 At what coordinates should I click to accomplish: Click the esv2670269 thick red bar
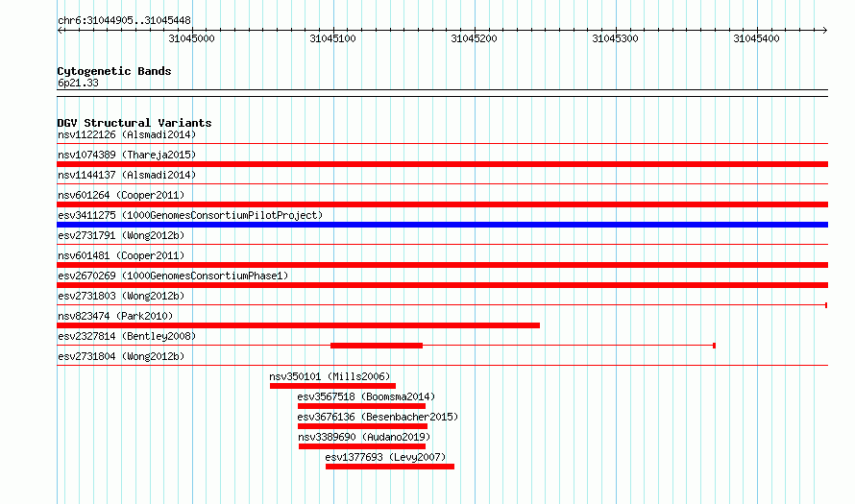[442, 285]
